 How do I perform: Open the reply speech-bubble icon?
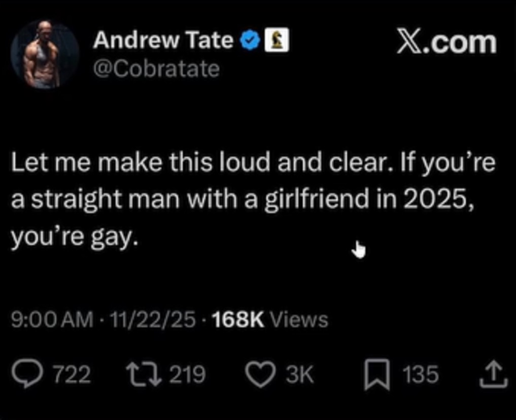pyautogui.click(x=27, y=375)
